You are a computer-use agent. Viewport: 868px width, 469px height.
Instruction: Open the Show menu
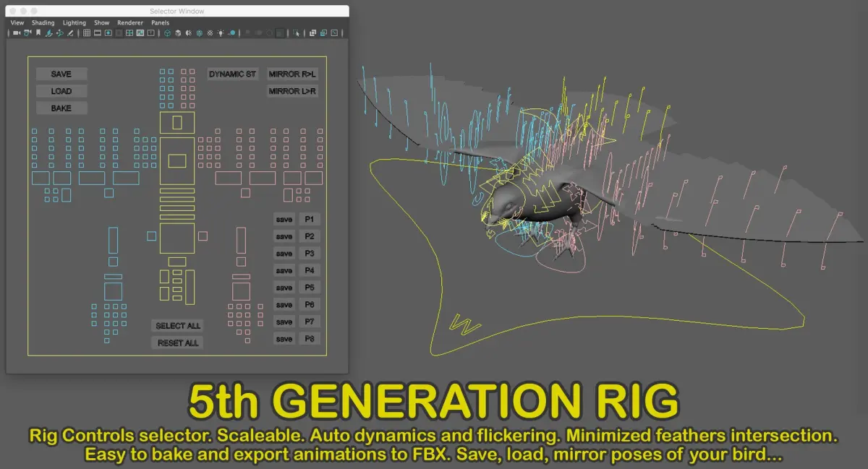[102, 22]
